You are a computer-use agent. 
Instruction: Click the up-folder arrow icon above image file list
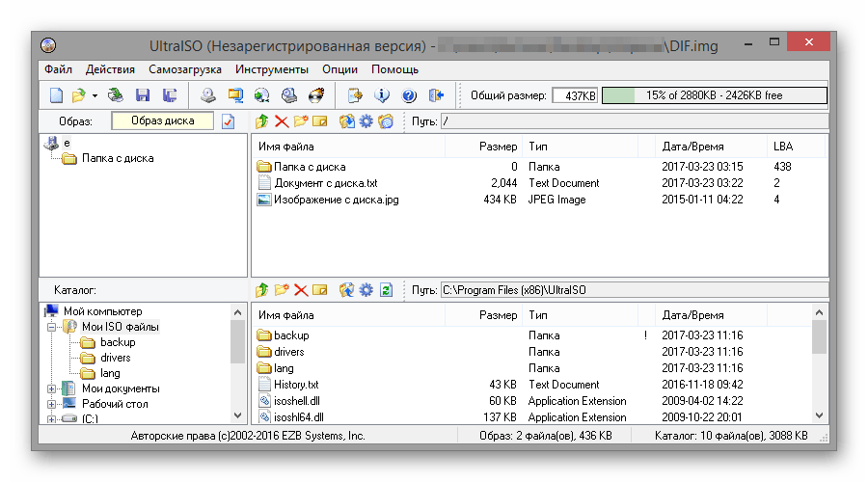point(261,121)
